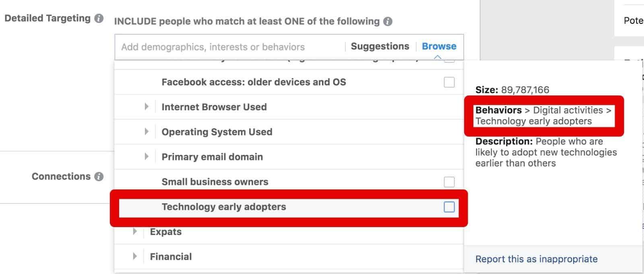This screenshot has width=644, height=274.
Task: Expand Operating System Used options
Action: (x=146, y=131)
